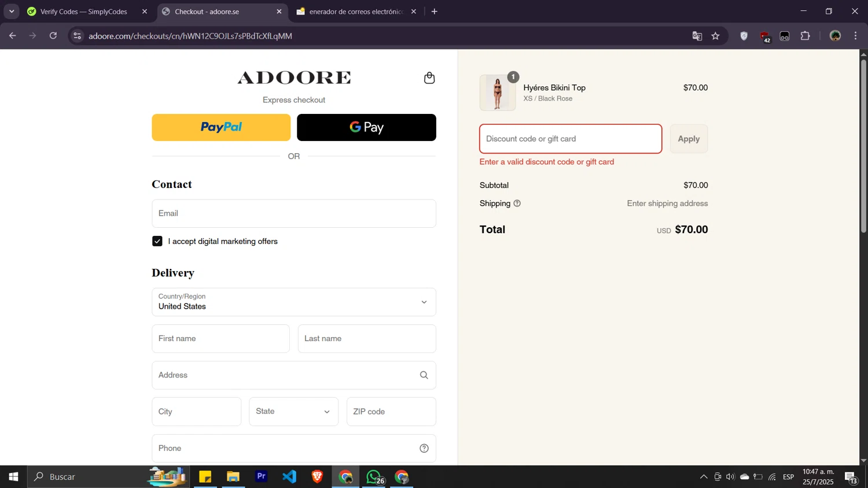Viewport: 868px width, 488px height.
Task: Open the shopping bag cart icon
Action: pyautogui.click(x=429, y=78)
